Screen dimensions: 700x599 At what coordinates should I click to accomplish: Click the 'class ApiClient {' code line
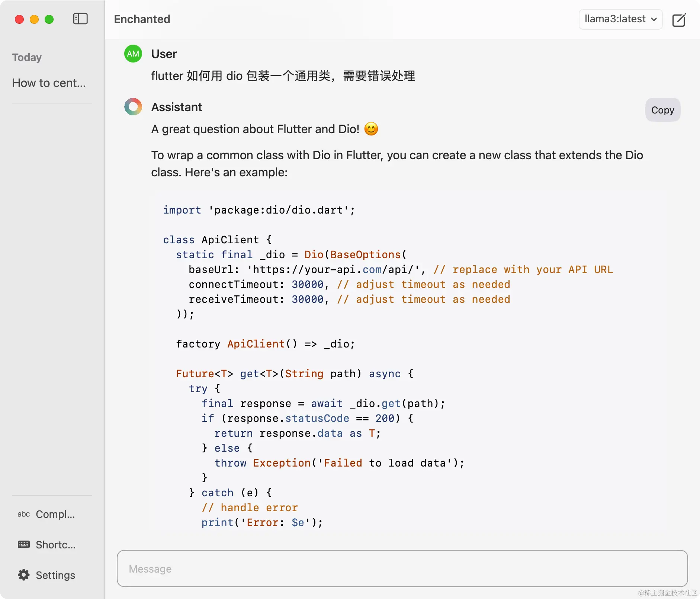[218, 240]
